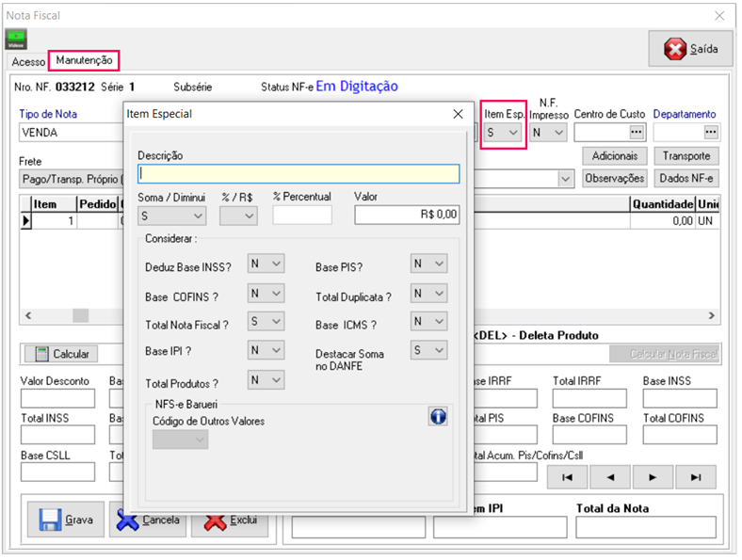Open Departamento lookup ellipsis button
742x560 pixels.
710,133
